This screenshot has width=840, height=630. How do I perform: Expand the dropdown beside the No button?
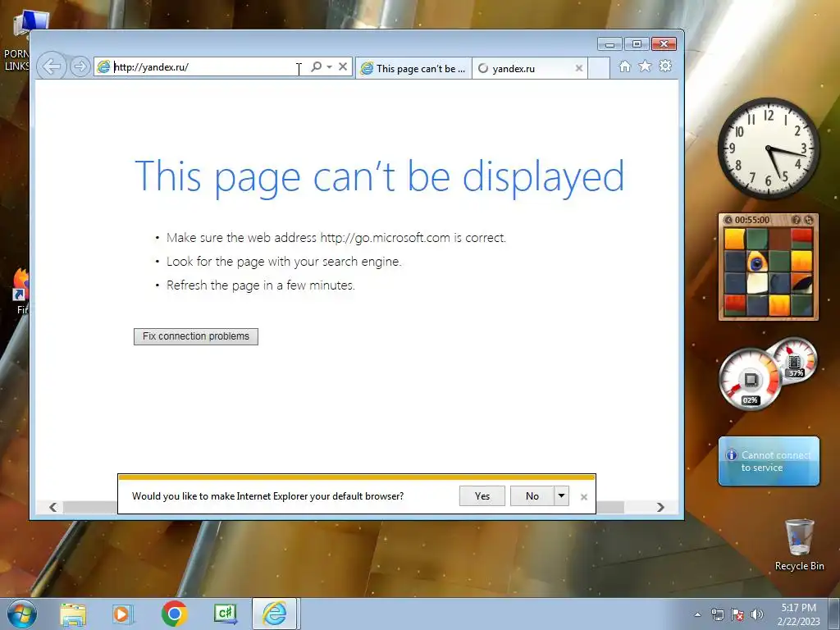tap(561, 496)
